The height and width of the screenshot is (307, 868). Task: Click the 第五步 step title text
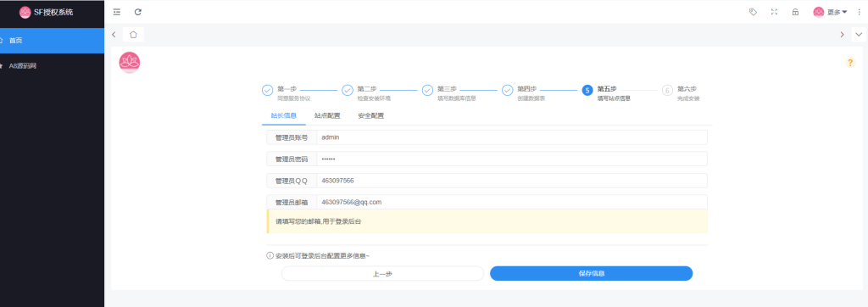point(607,89)
